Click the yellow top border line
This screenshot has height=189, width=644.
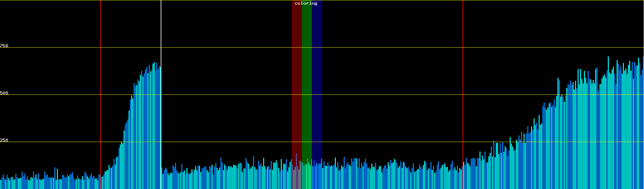pos(377,0)
